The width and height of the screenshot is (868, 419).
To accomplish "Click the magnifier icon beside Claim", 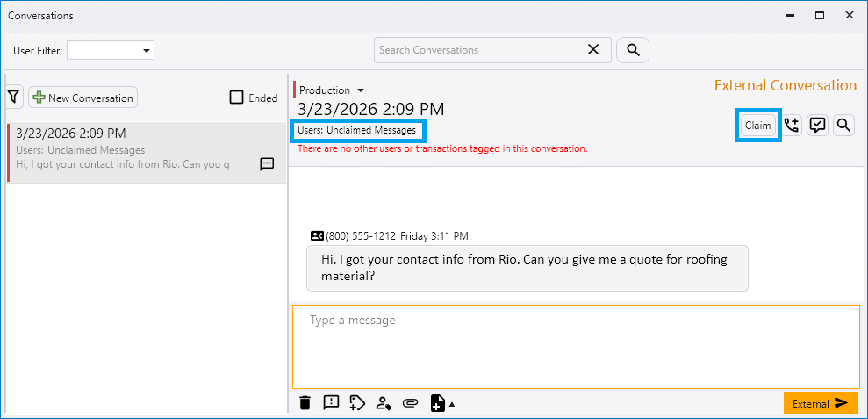I will click(x=843, y=125).
